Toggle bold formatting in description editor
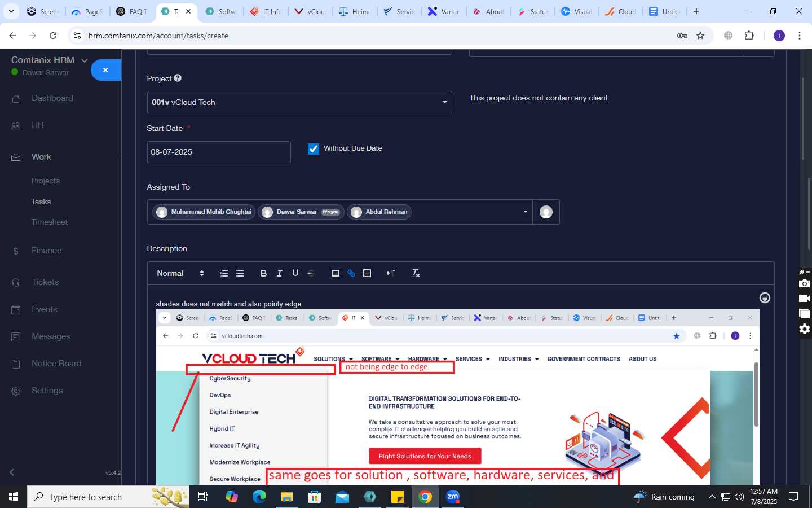Viewport: 812px width, 508px height. click(x=263, y=273)
